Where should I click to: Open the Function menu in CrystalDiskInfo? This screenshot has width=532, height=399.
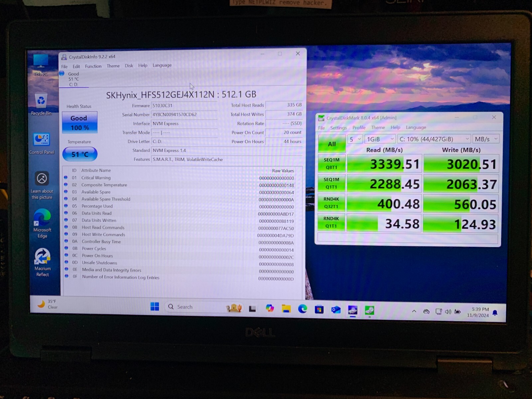(93, 66)
